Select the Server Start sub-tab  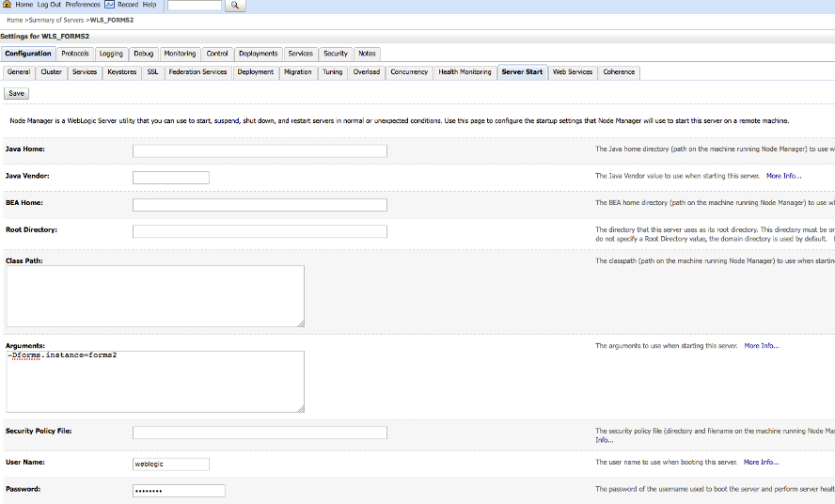point(522,72)
